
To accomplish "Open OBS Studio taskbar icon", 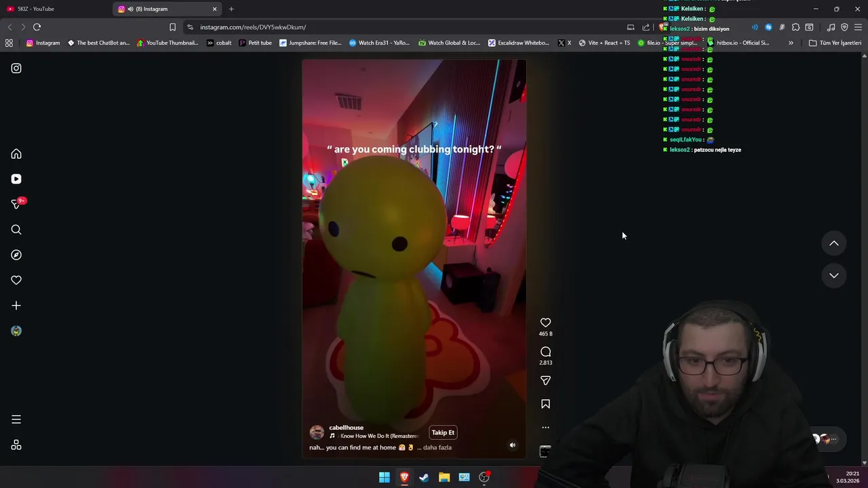I will point(484,477).
